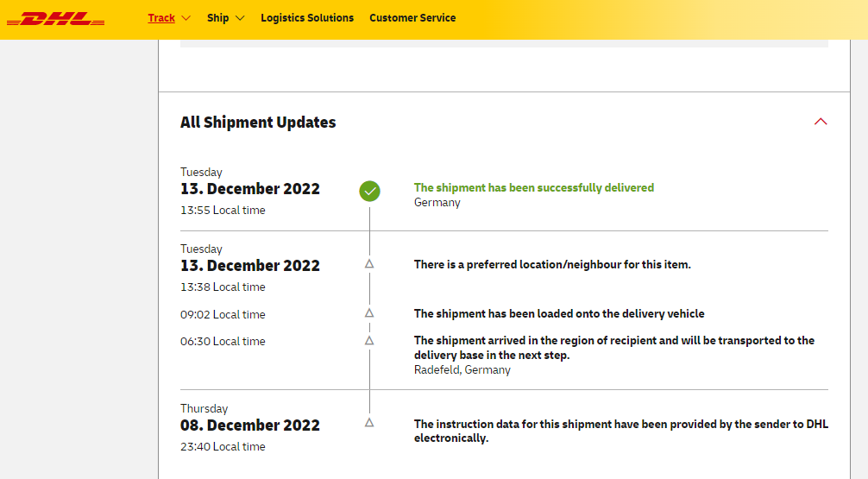Screen dimensions: 868x479
Task: Click triangle marker beside arrived in region update
Action: coord(369,341)
